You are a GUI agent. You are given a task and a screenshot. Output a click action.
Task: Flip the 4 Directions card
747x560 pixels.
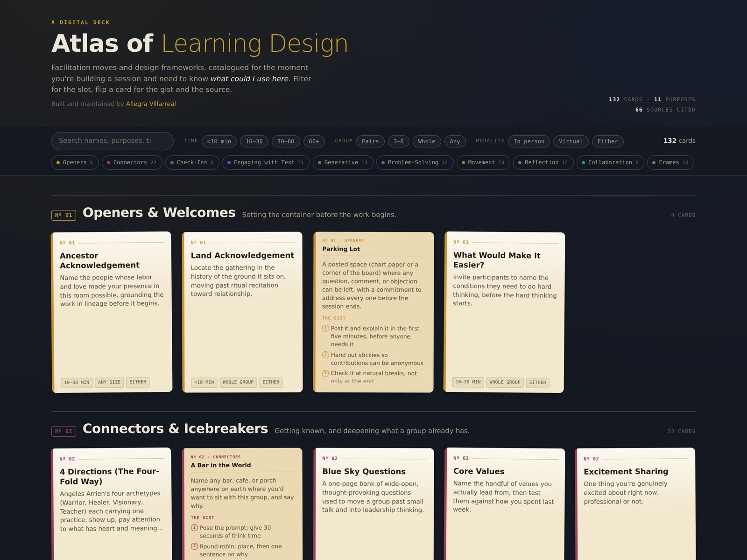pos(112,504)
